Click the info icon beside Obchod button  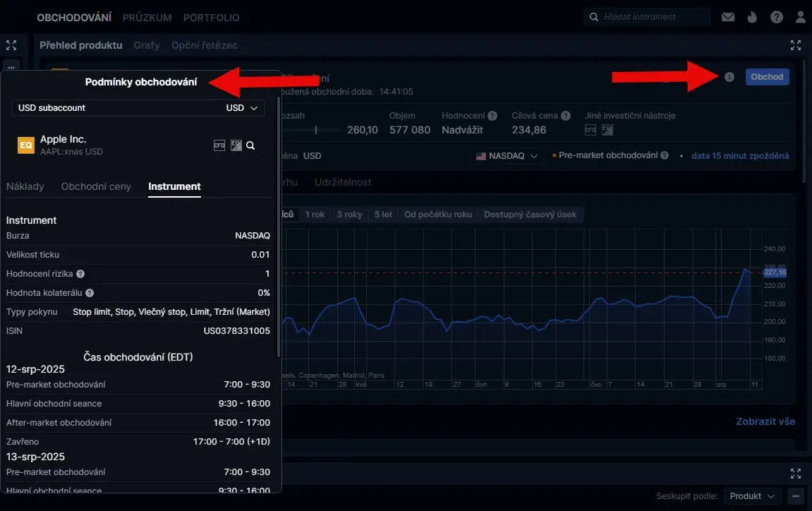(729, 77)
